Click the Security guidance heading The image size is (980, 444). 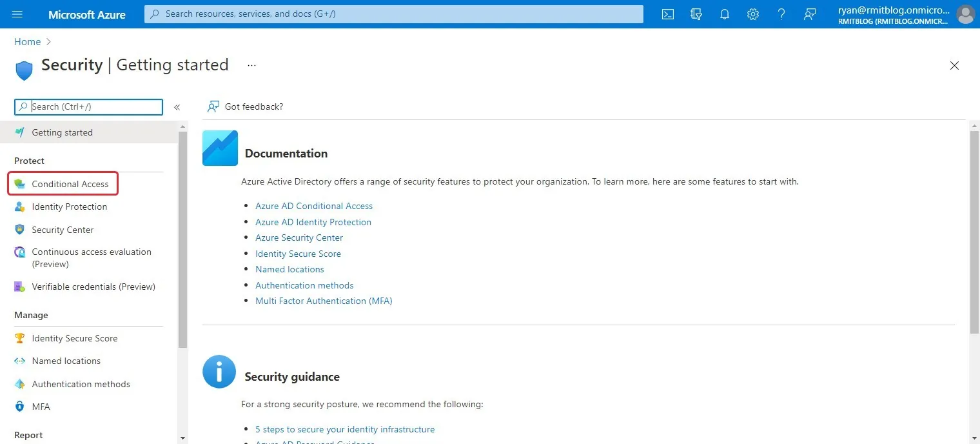[x=292, y=377]
